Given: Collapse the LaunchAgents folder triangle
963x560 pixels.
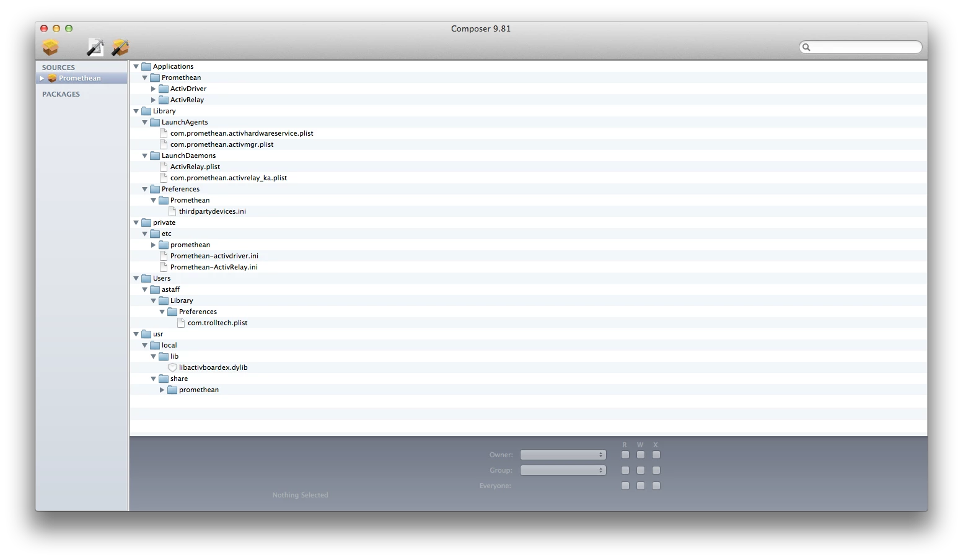Looking at the screenshot, I should (144, 122).
